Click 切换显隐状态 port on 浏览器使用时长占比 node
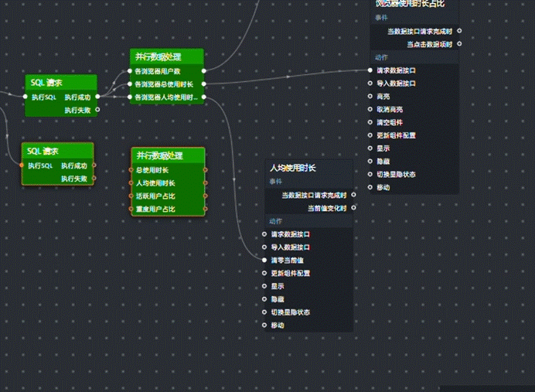 370,174
